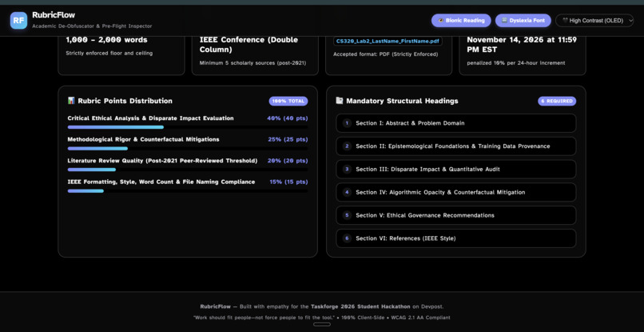The image size is (644, 332).
Task: Click the number 6 badge for Section VI
Action: point(347,238)
